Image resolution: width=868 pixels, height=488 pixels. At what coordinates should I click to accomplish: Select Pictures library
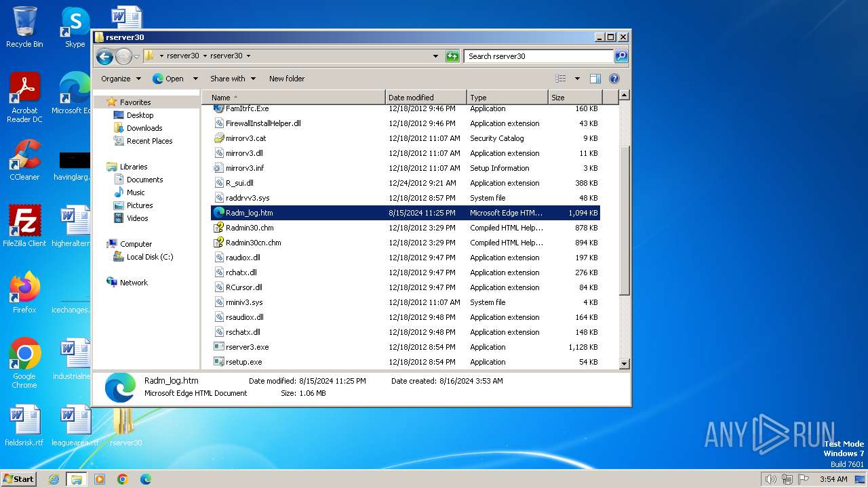click(140, 205)
